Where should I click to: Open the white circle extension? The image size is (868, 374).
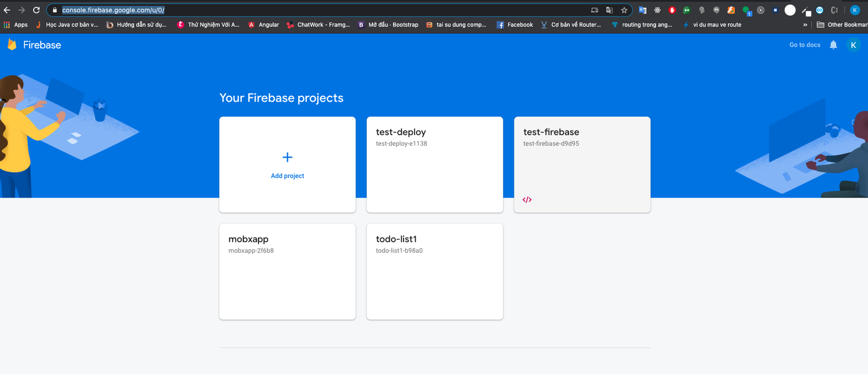pos(790,10)
